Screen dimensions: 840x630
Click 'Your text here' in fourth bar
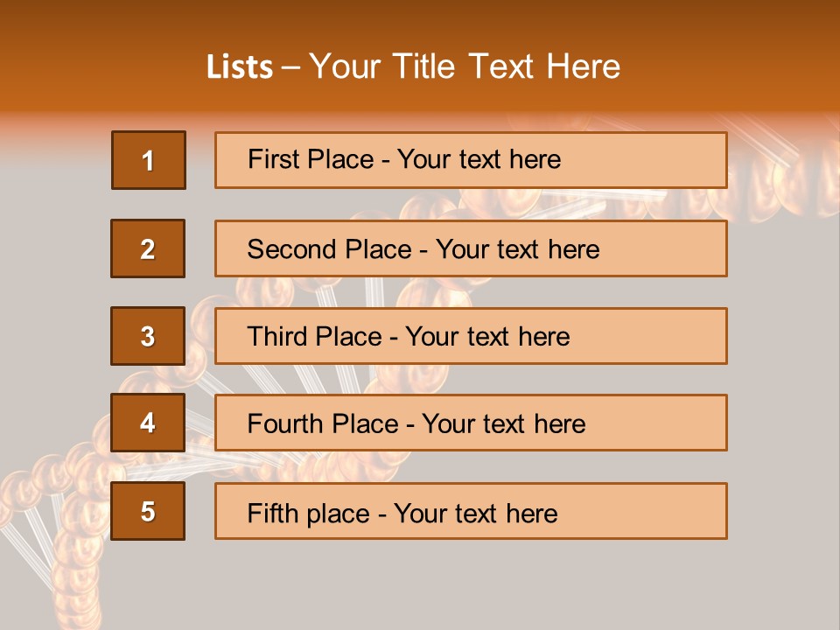[504, 423]
